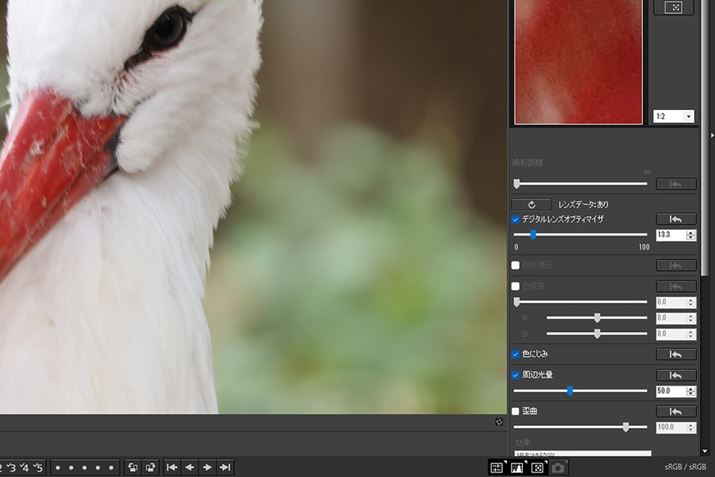Click the Digital Lens Optimizer slider handle
The image size is (715, 477).
click(x=533, y=235)
